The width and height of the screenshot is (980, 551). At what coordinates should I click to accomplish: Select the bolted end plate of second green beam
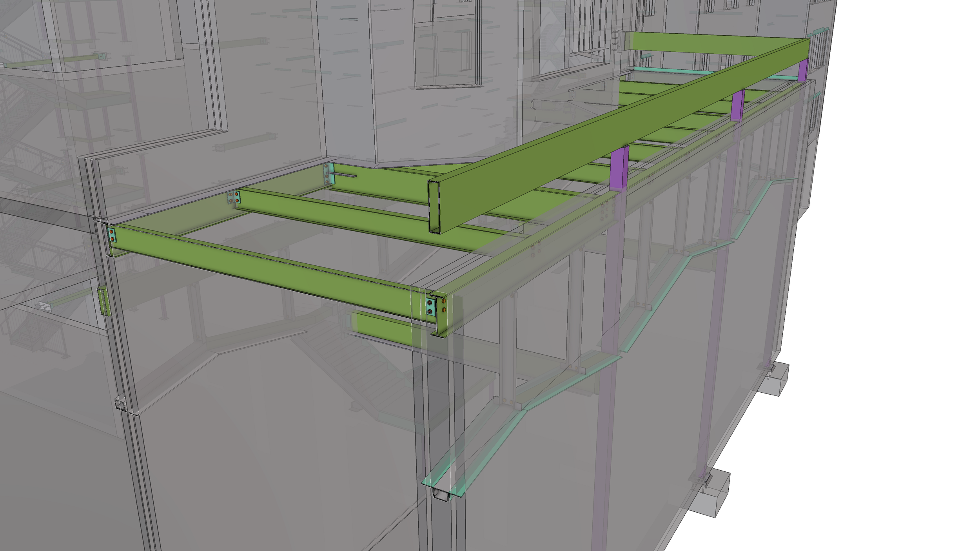(234, 198)
